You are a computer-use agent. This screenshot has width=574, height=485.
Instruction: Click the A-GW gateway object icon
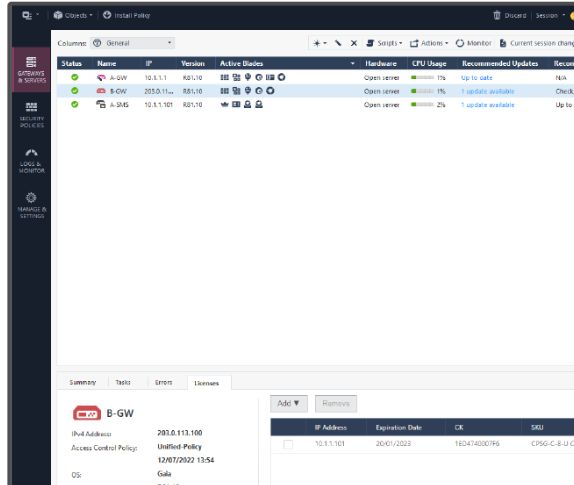[x=101, y=78]
